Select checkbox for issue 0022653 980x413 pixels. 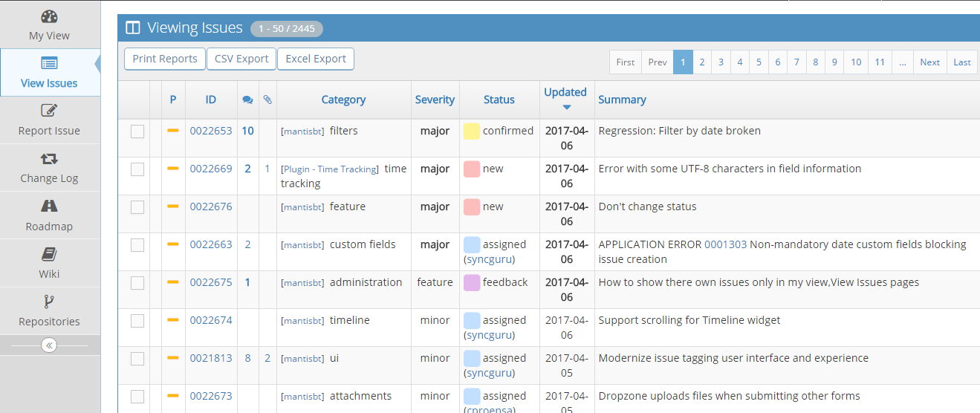coord(137,131)
